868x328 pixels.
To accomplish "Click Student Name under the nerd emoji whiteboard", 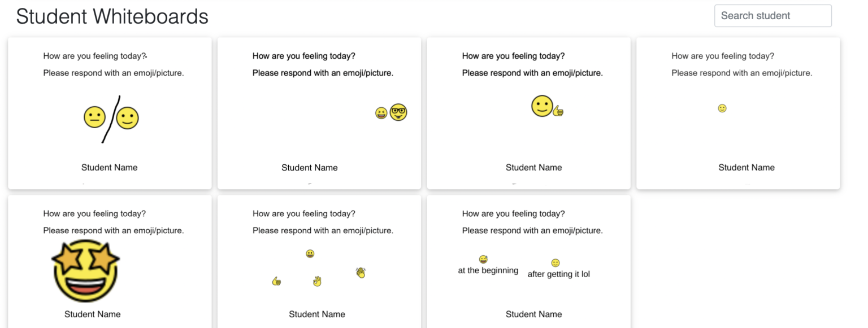I will pos(310,168).
